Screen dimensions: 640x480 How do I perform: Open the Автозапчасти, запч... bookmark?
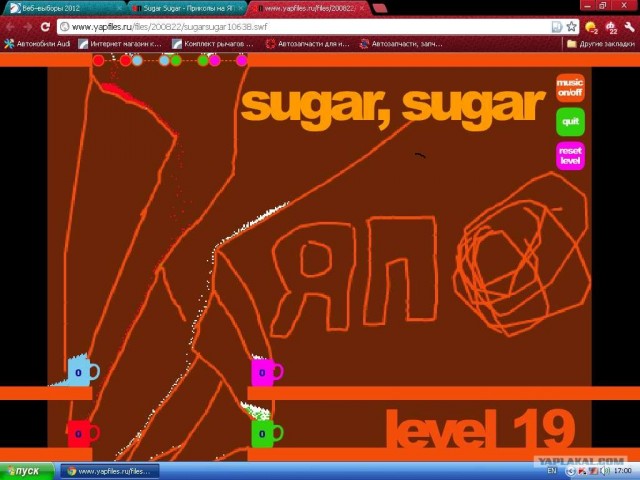tap(401, 44)
